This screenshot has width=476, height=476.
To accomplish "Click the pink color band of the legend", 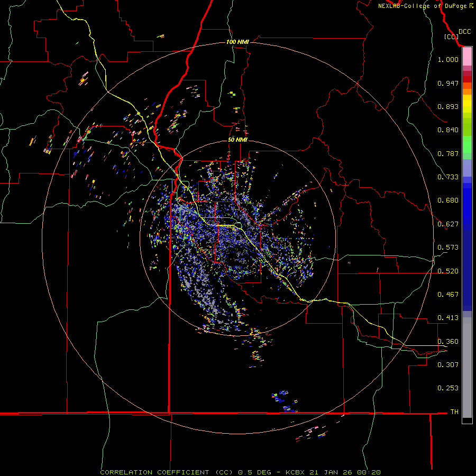I will pos(467,57).
